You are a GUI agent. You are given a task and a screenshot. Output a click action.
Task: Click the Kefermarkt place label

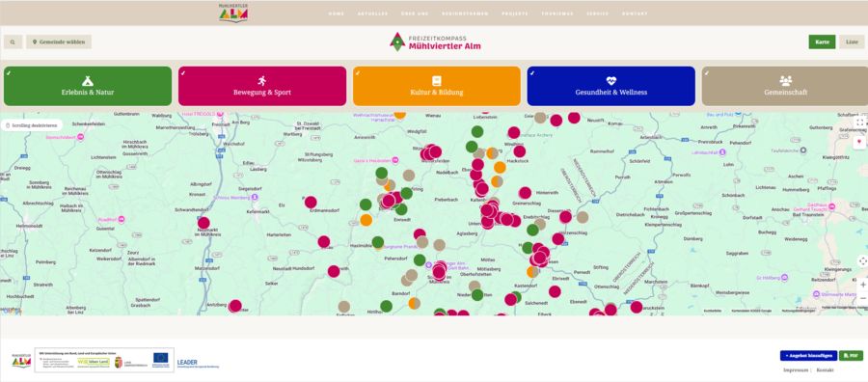[x=257, y=211]
